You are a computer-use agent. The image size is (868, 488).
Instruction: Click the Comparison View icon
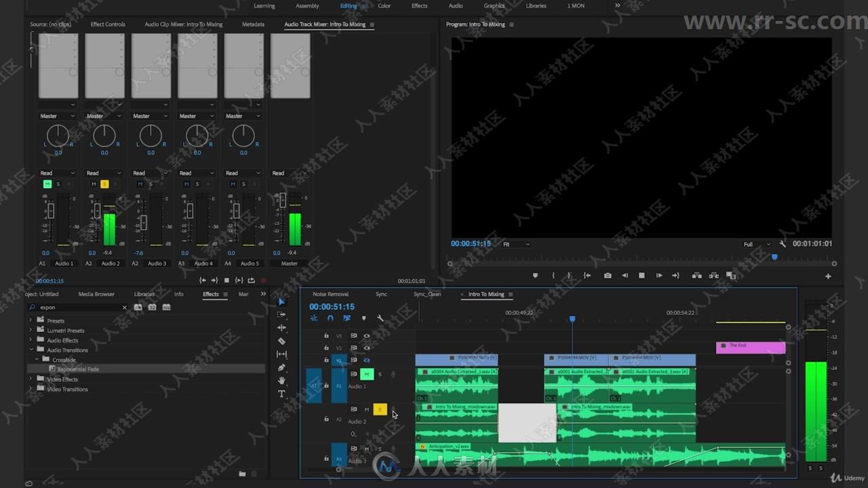[731, 275]
